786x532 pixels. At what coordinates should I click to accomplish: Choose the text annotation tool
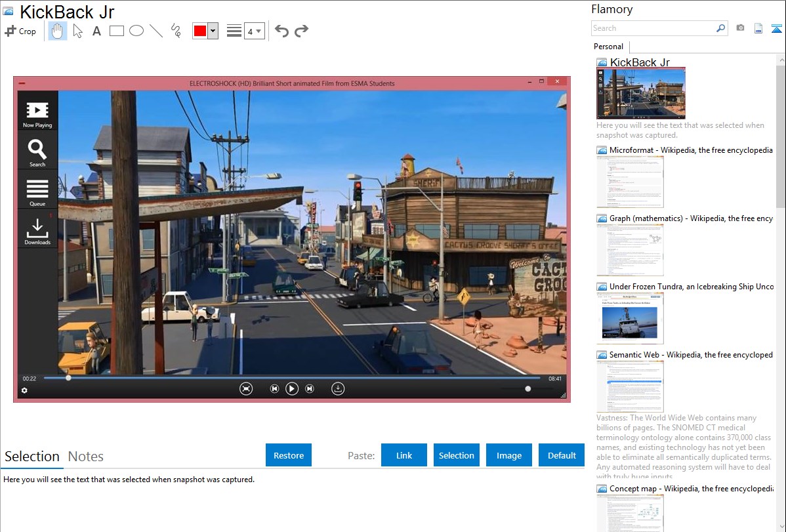[x=96, y=31]
